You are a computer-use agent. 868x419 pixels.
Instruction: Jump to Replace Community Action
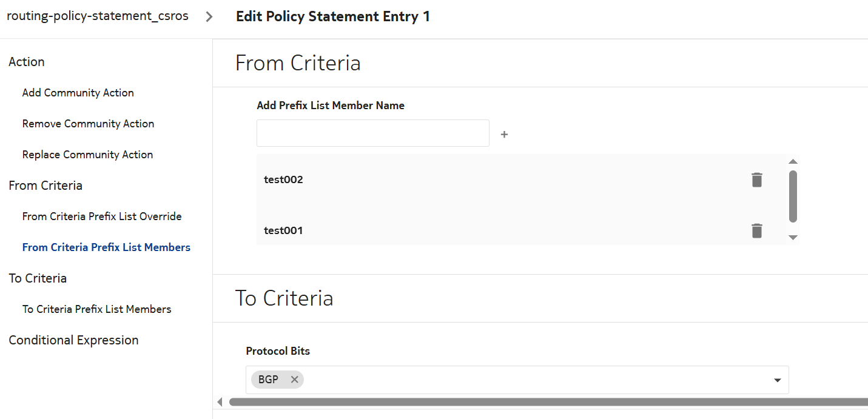[x=87, y=155]
